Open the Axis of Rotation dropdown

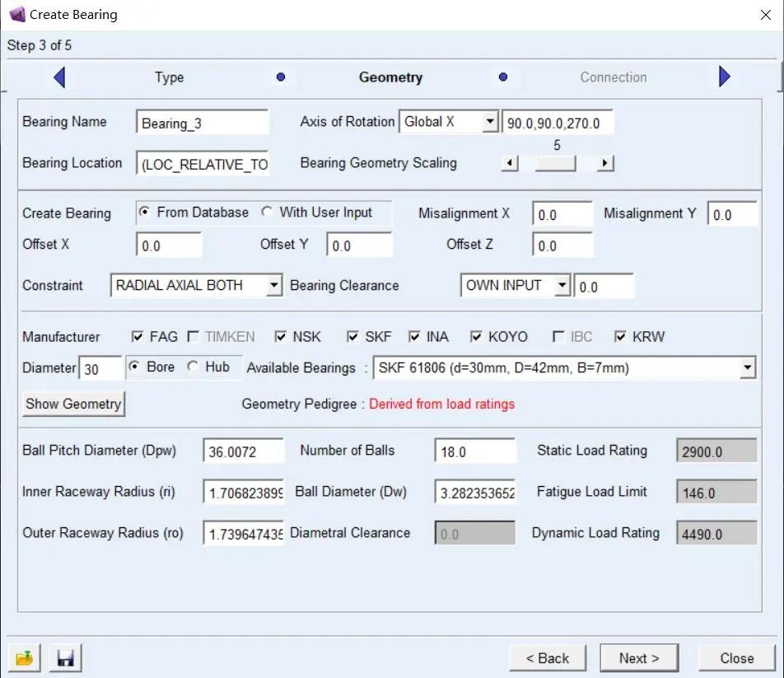[x=490, y=122]
